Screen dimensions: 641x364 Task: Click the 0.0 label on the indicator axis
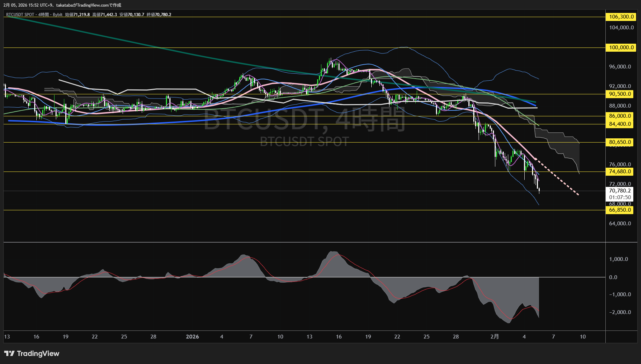613,277
